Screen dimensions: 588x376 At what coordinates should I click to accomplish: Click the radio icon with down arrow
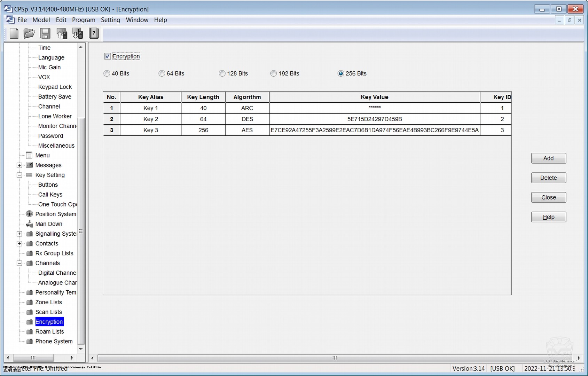77,33
